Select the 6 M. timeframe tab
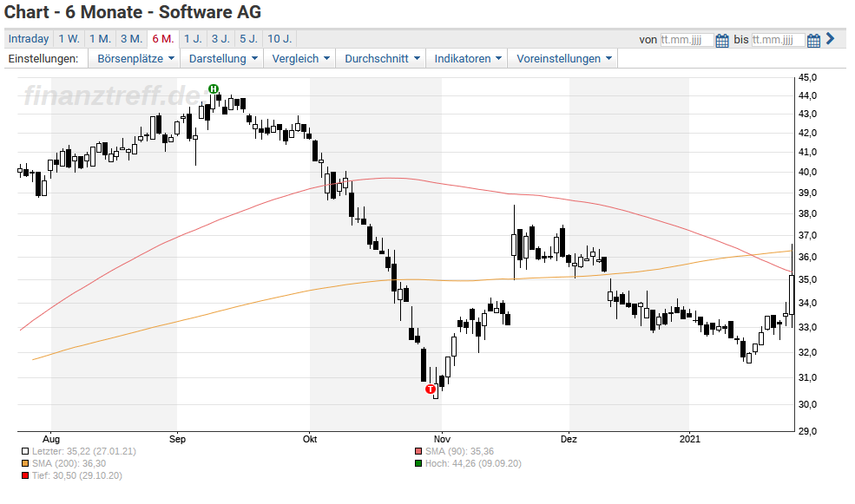 tap(163, 39)
